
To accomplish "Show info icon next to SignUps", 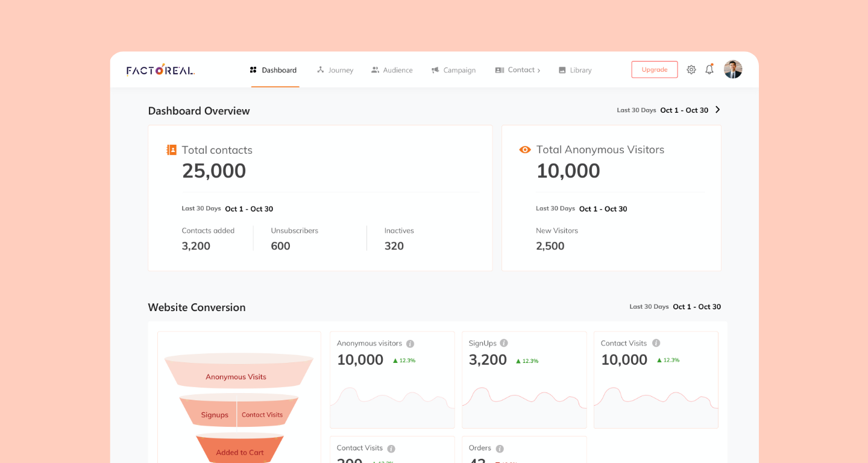I will coord(504,343).
